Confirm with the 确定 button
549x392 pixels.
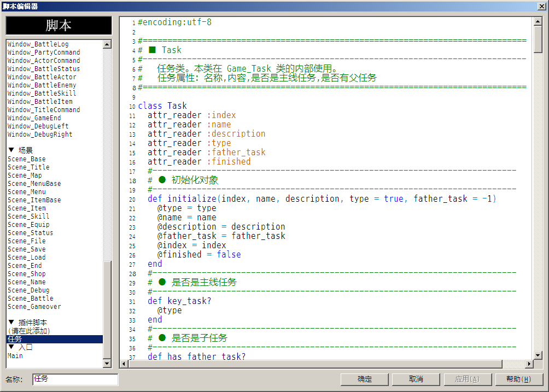pos(365,379)
